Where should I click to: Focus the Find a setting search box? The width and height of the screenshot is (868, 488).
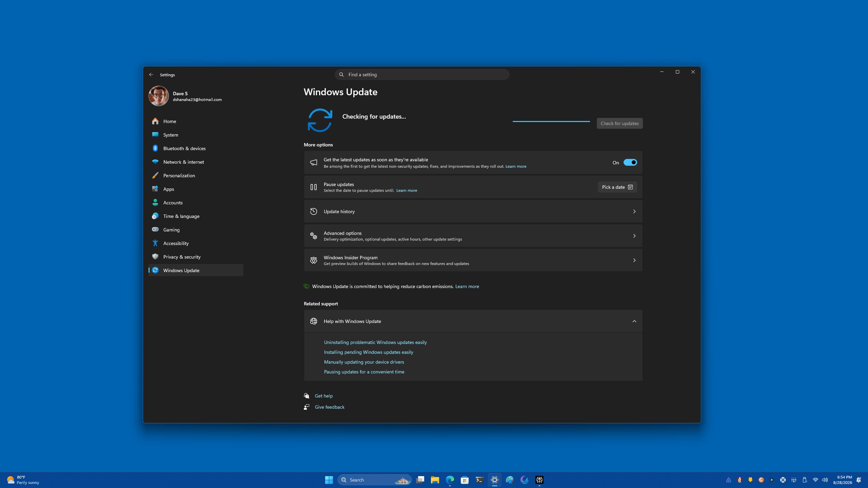(x=422, y=75)
